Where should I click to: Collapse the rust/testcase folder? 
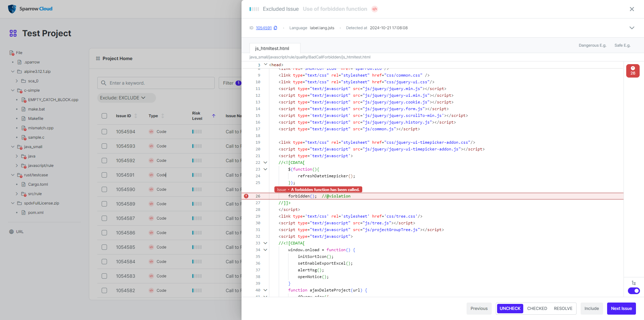click(13, 175)
